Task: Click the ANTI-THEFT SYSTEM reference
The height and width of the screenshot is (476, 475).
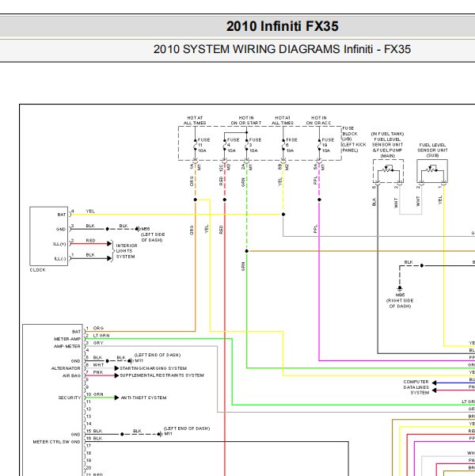Action: 143,398
